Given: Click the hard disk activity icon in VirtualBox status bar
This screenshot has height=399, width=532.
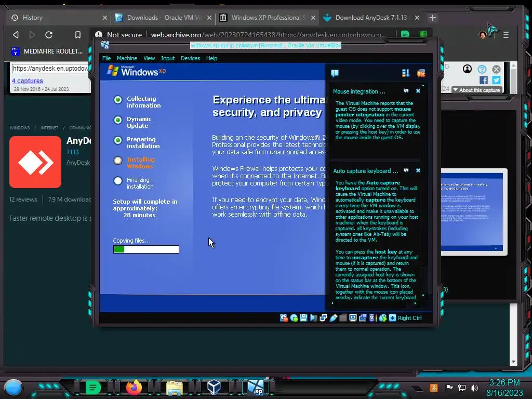Looking at the screenshot, I should (x=284, y=318).
